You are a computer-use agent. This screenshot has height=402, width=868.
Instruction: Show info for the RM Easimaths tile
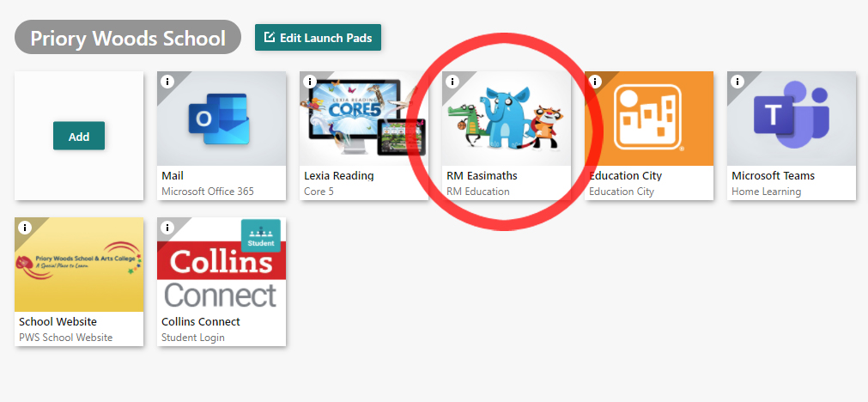(x=452, y=82)
